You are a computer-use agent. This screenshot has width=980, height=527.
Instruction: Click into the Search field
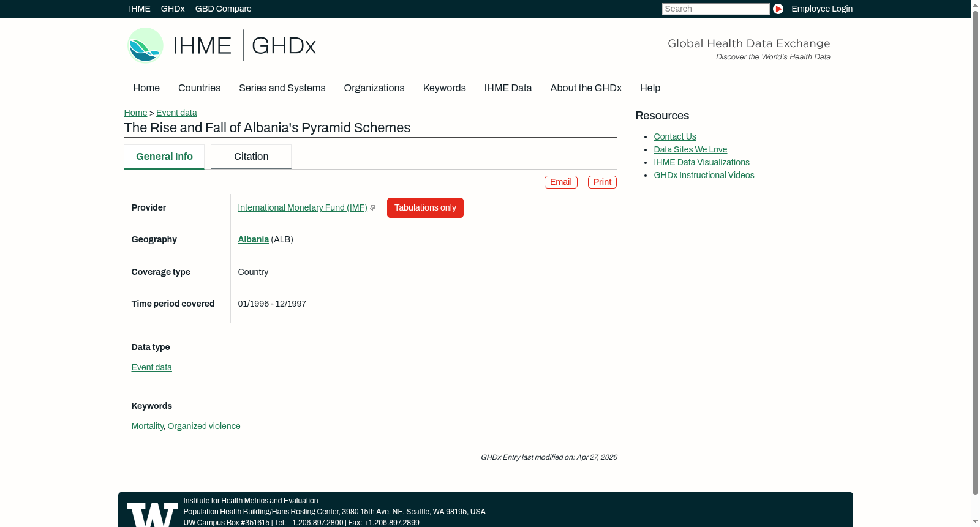(715, 9)
